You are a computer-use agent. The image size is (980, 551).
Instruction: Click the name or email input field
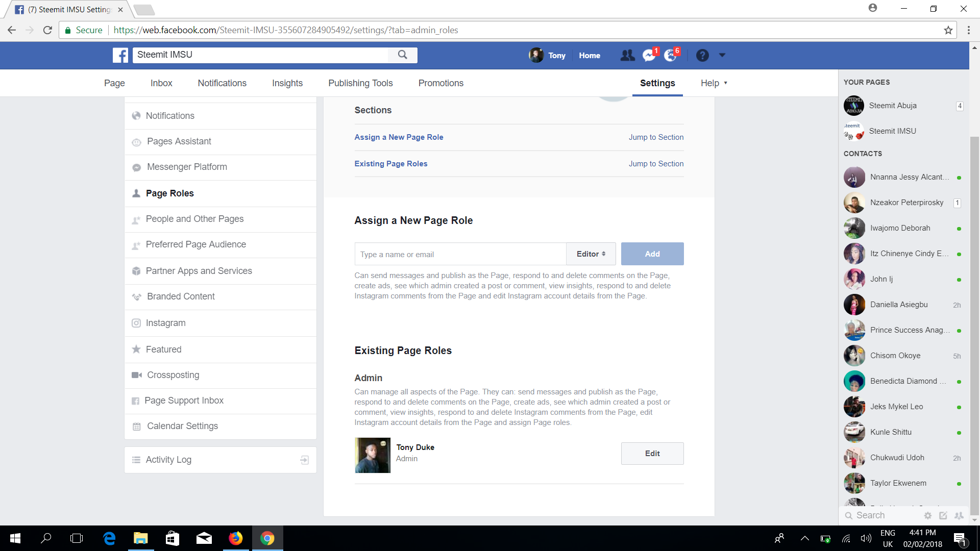tap(460, 254)
